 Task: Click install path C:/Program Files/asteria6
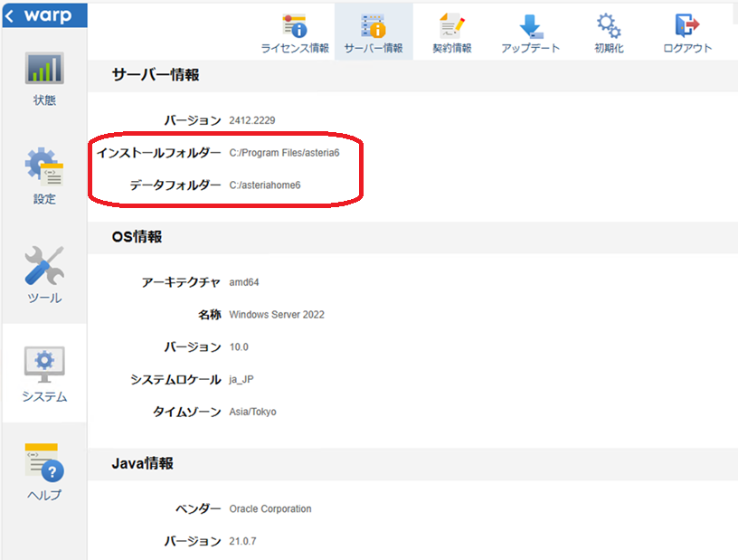tap(284, 153)
